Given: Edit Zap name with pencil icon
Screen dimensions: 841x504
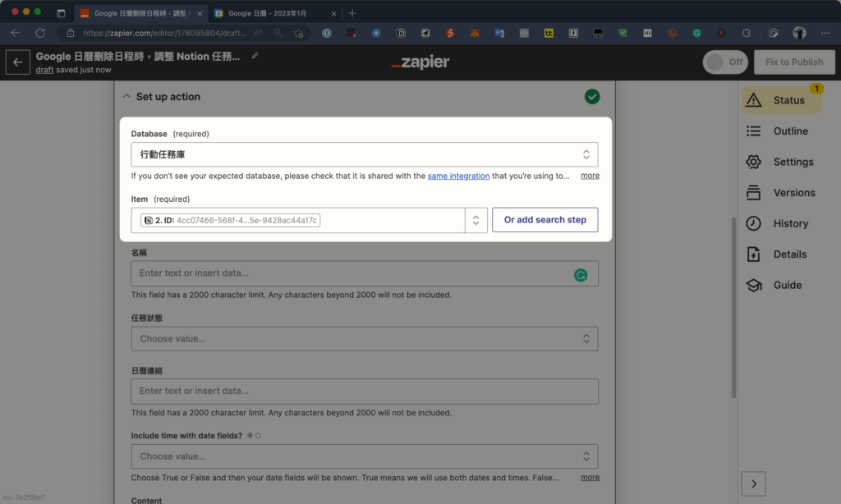Looking at the screenshot, I should (255, 56).
